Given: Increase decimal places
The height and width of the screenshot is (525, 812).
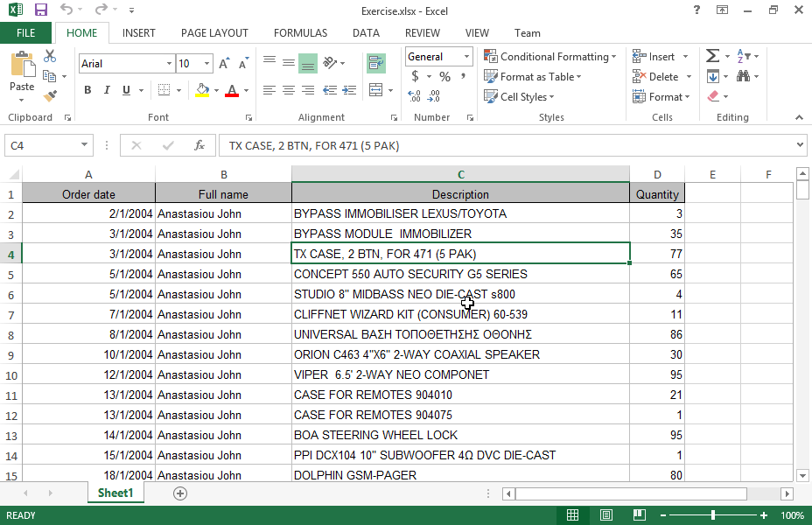Looking at the screenshot, I should [x=414, y=95].
